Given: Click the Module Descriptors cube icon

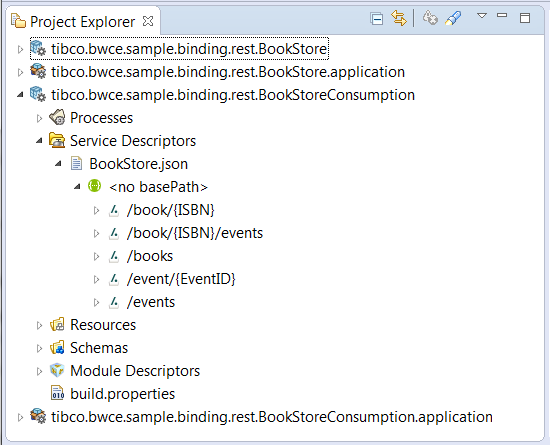Looking at the screenshot, I should point(57,370).
